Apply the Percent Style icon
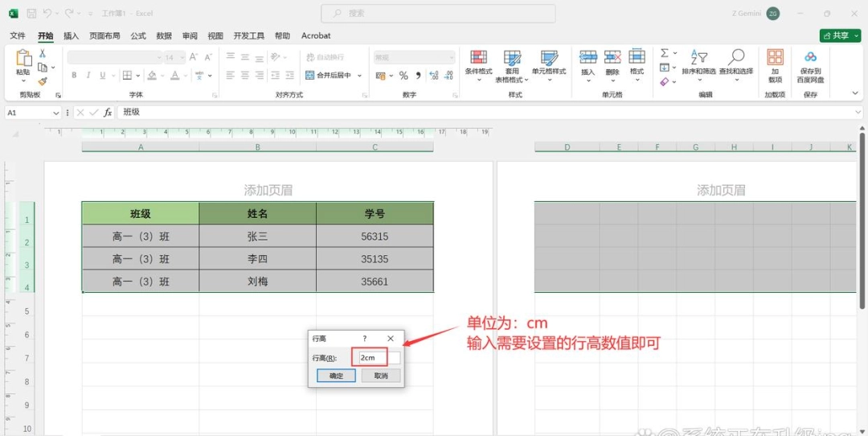 click(403, 76)
